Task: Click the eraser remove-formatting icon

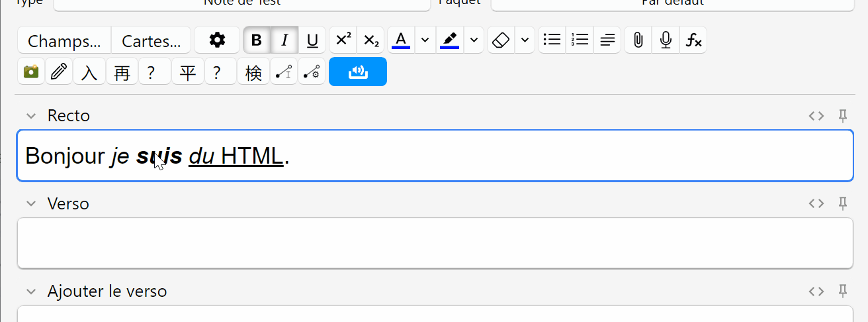Action: tap(501, 40)
